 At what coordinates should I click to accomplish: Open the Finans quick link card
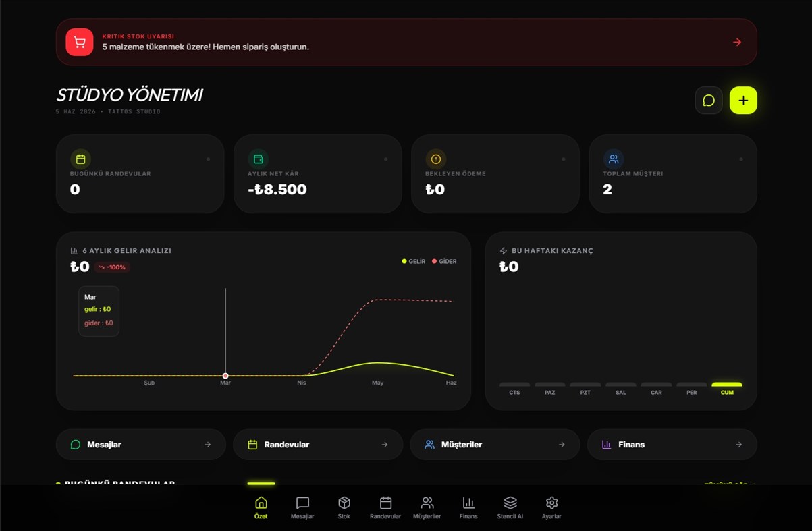[672, 445]
